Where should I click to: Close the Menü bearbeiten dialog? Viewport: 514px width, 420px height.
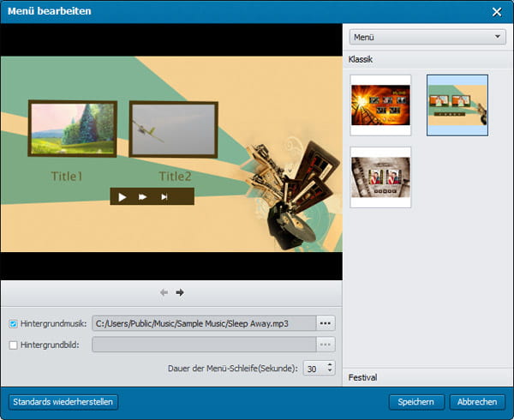pyautogui.click(x=497, y=11)
